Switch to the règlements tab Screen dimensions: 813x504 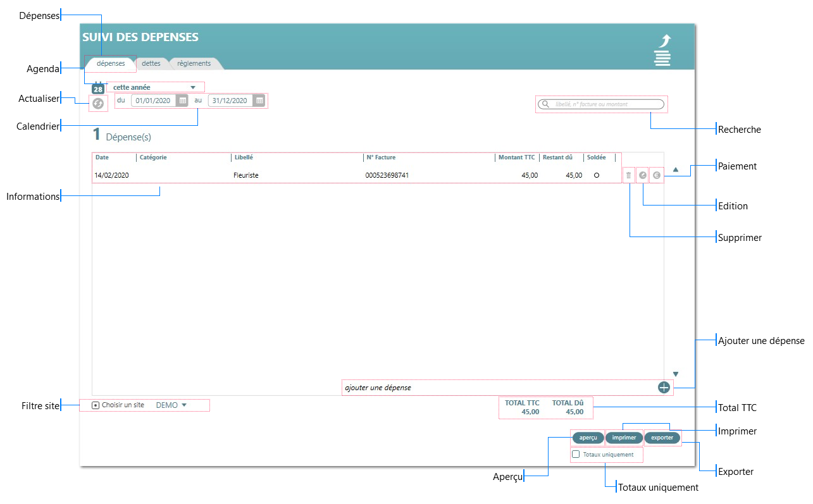(x=194, y=63)
